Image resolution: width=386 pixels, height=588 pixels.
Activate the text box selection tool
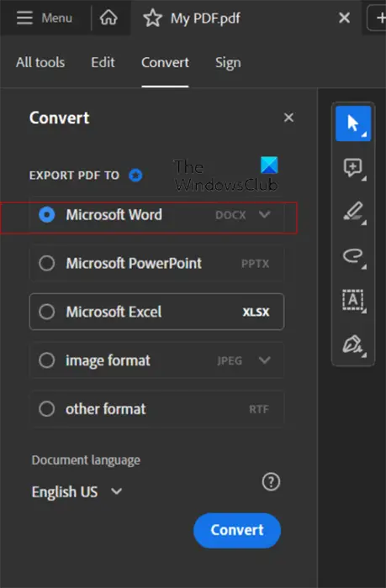(x=353, y=300)
